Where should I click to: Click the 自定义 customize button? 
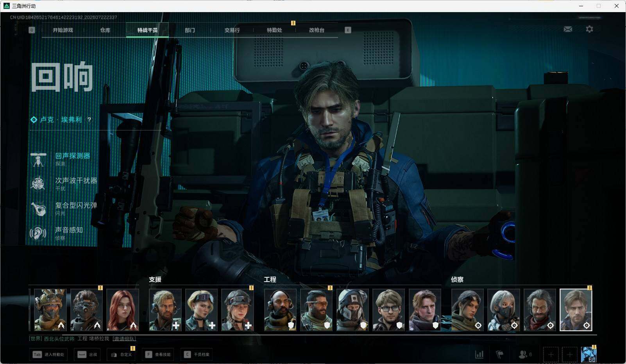pyautogui.click(x=121, y=355)
